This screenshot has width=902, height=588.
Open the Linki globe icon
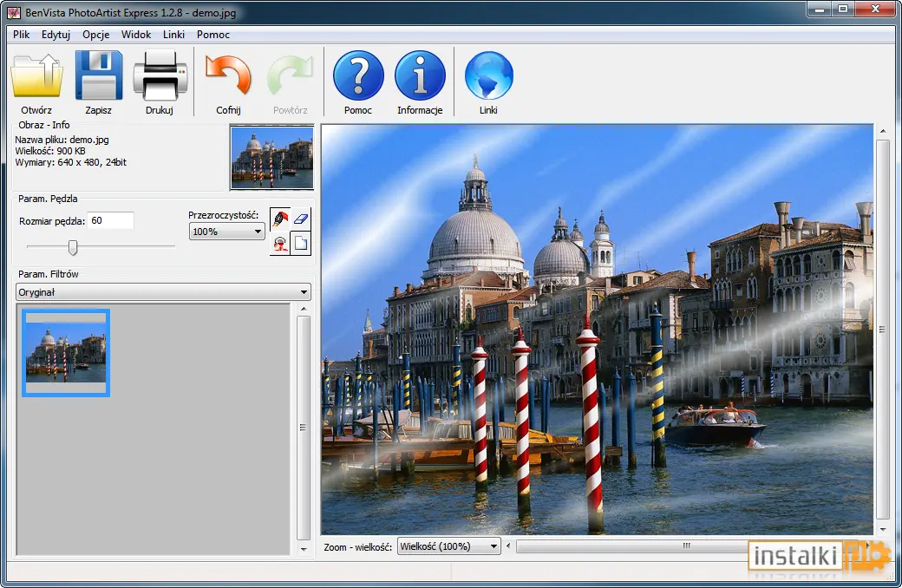(488, 75)
